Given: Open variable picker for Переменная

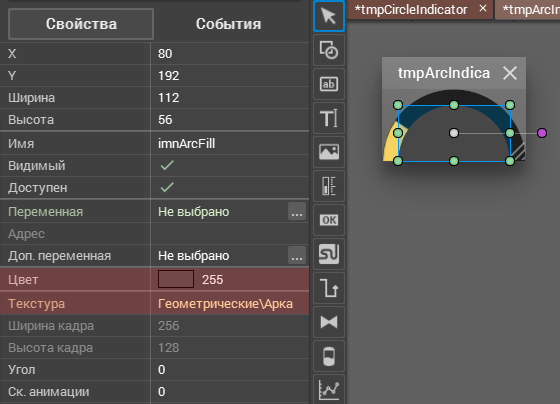Looking at the screenshot, I should (297, 211).
